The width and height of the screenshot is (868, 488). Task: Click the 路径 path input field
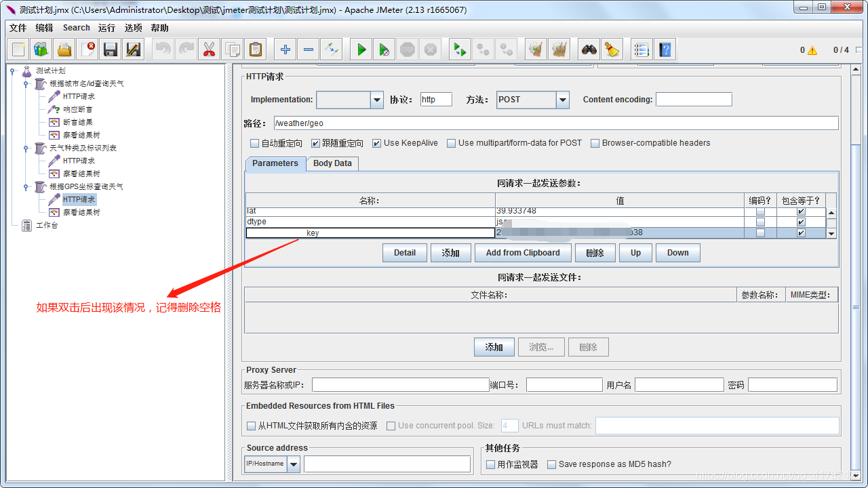pos(556,123)
